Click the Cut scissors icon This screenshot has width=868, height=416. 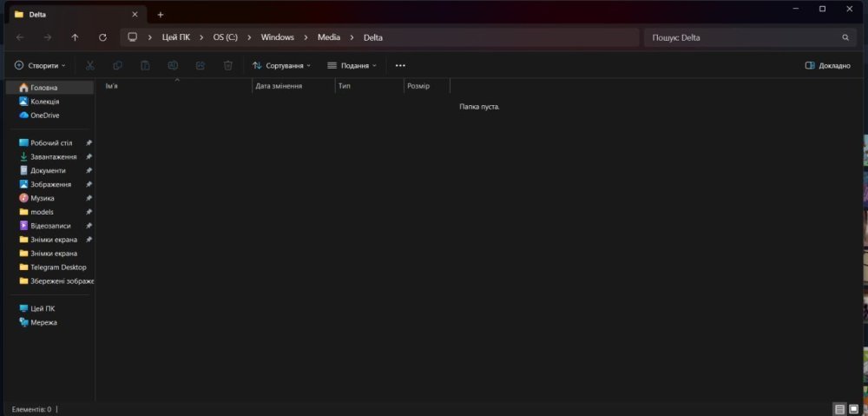tap(90, 65)
